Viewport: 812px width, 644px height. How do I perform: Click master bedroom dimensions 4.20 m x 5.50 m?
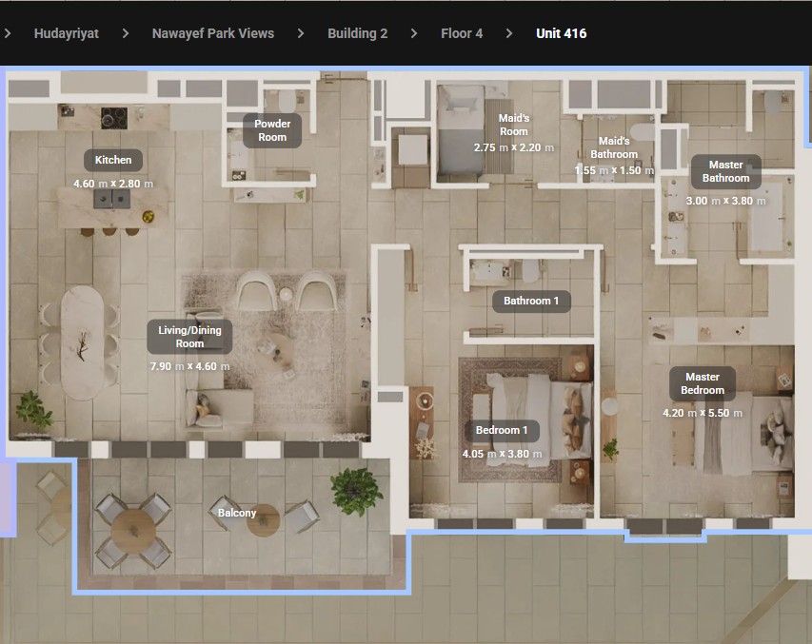pos(703,413)
